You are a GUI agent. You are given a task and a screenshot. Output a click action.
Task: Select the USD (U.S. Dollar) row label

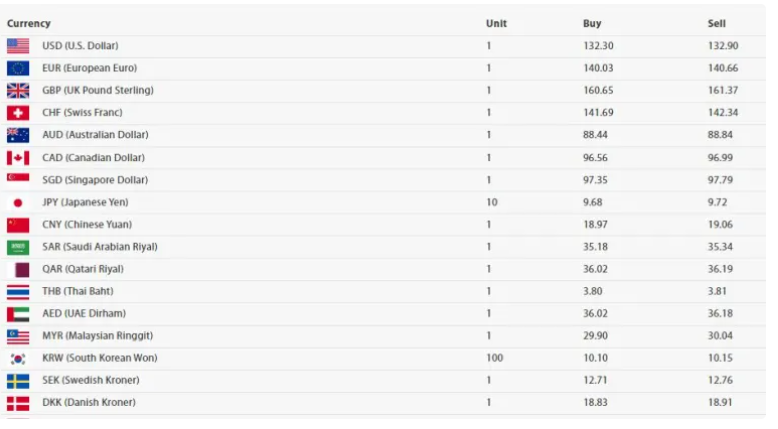coord(80,46)
